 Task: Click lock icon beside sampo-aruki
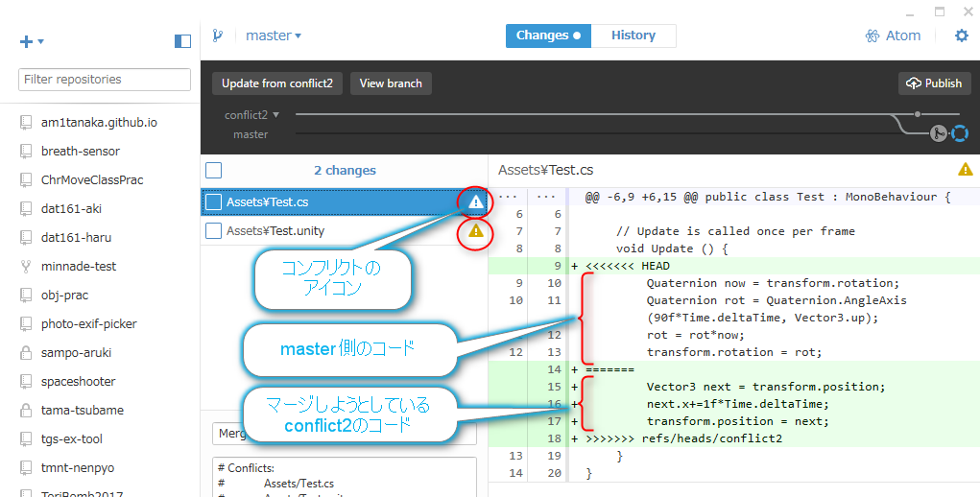(x=26, y=353)
